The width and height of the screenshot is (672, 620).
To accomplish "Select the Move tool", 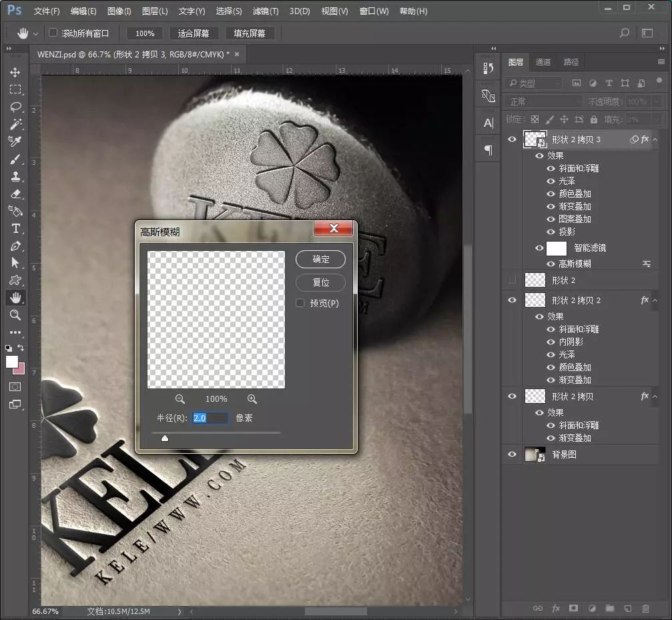I will (15, 72).
